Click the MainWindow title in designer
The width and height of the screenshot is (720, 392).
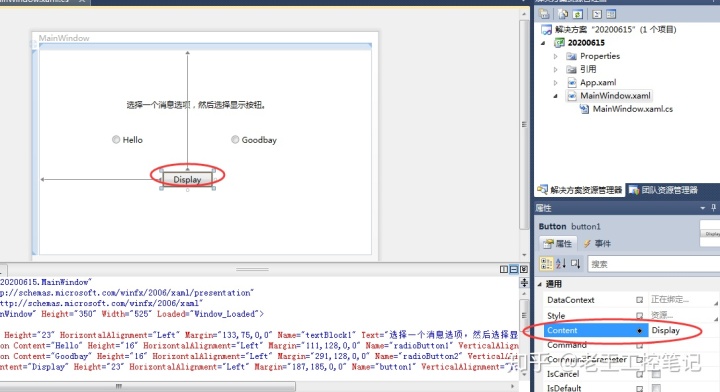pyautogui.click(x=64, y=38)
